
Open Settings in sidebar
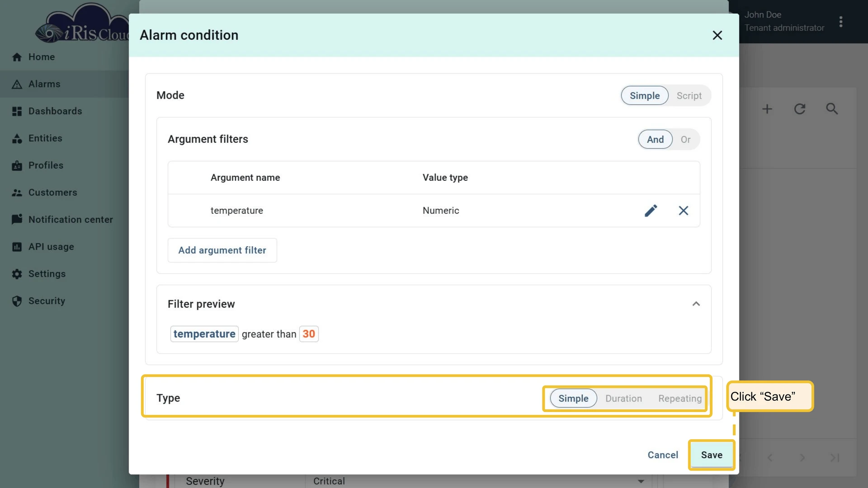64,274
